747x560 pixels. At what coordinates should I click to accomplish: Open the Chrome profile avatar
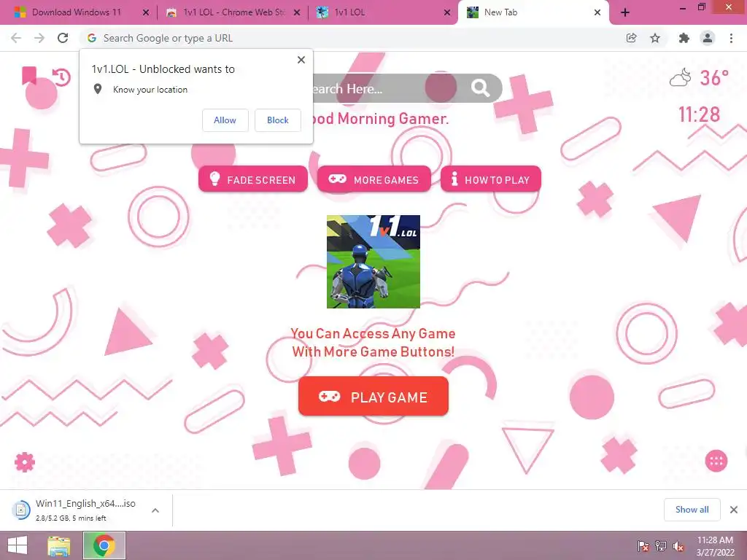click(x=708, y=38)
